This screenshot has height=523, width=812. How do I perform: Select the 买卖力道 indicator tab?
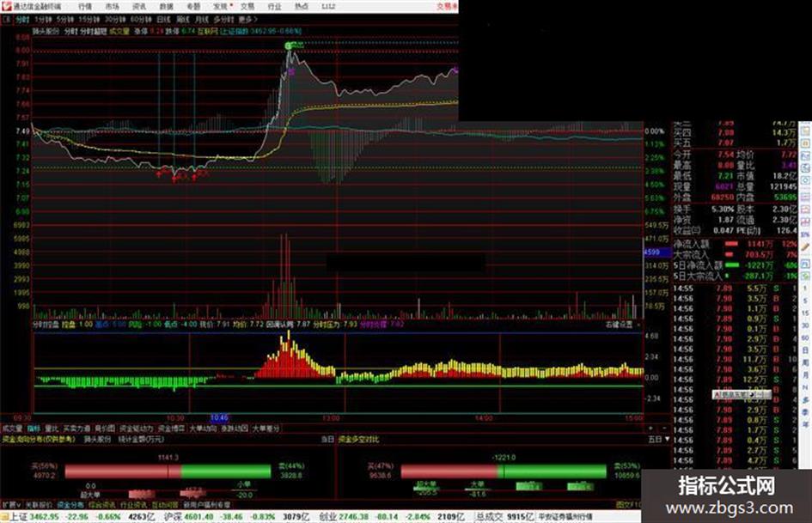(x=76, y=429)
